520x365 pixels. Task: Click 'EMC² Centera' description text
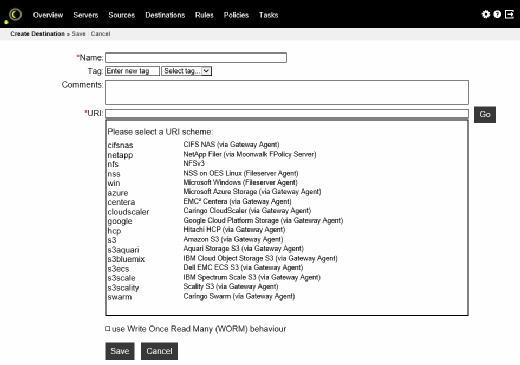(237, 202)
